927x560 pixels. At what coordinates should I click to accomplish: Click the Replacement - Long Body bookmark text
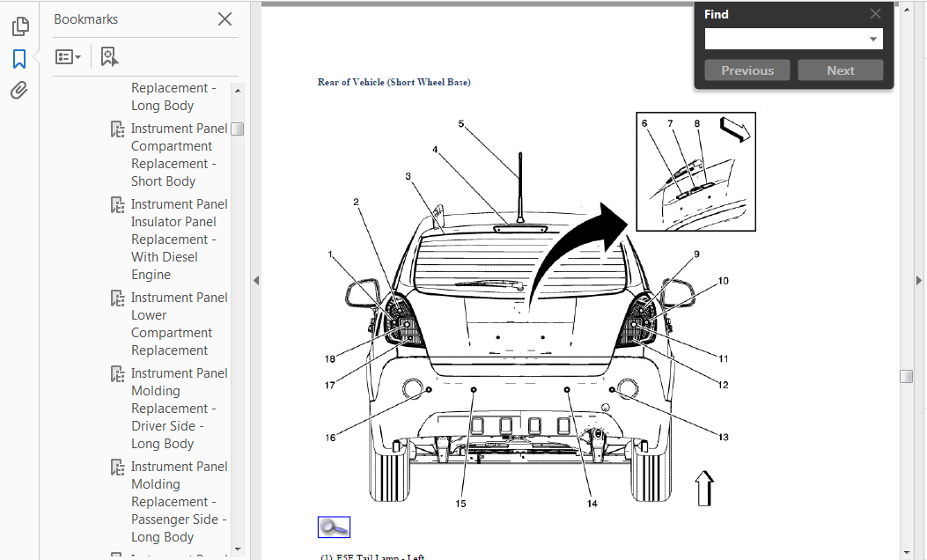click(x=173, y=96)
